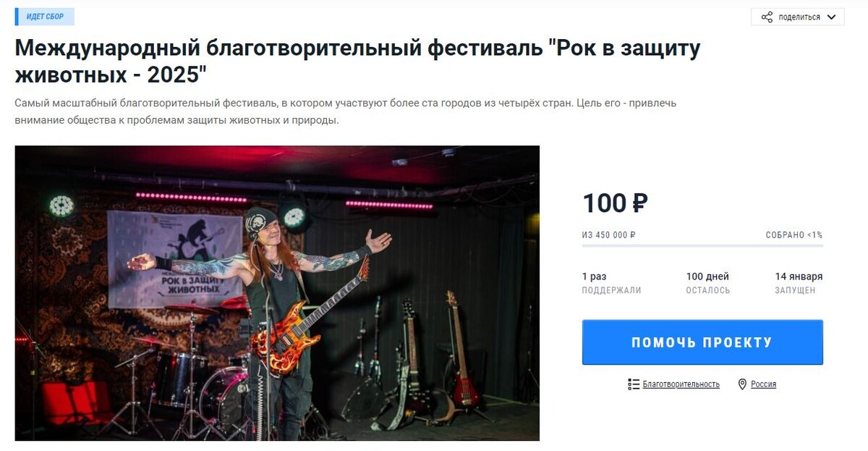Click the festival description paragraph
Image resolution: width=868 pixels, height=451 pixels.
click(346, 111)
